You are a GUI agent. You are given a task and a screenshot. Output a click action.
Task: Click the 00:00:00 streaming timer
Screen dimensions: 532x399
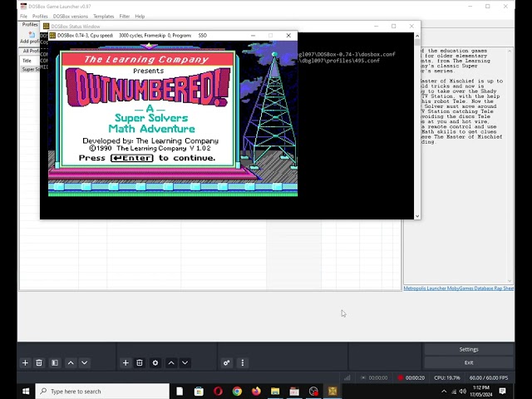coord(378,377)
